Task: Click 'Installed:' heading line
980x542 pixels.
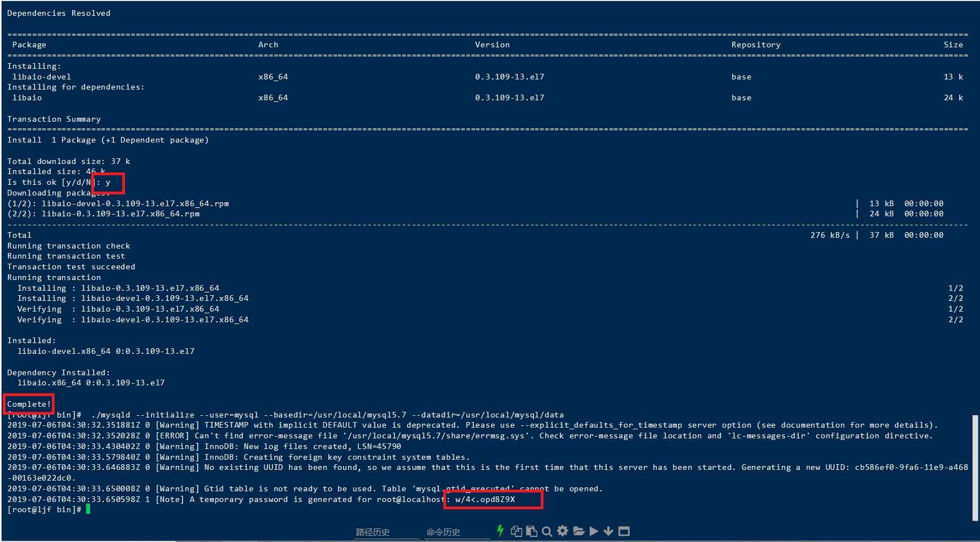Action: pyautogui.click(x=32, y=340)
